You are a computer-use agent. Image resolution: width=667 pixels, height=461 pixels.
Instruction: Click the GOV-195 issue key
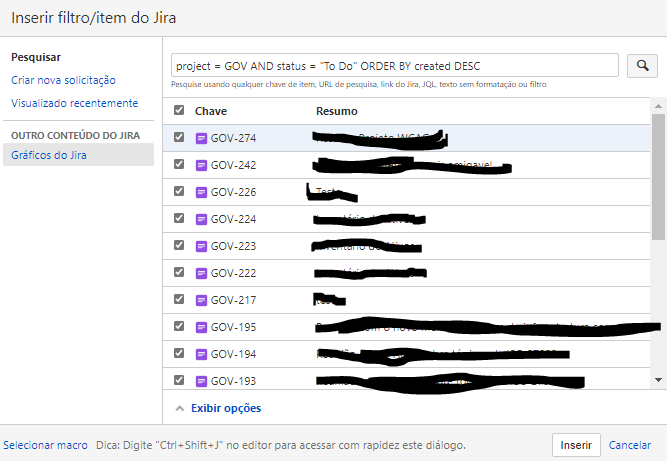tap(233, 327)
